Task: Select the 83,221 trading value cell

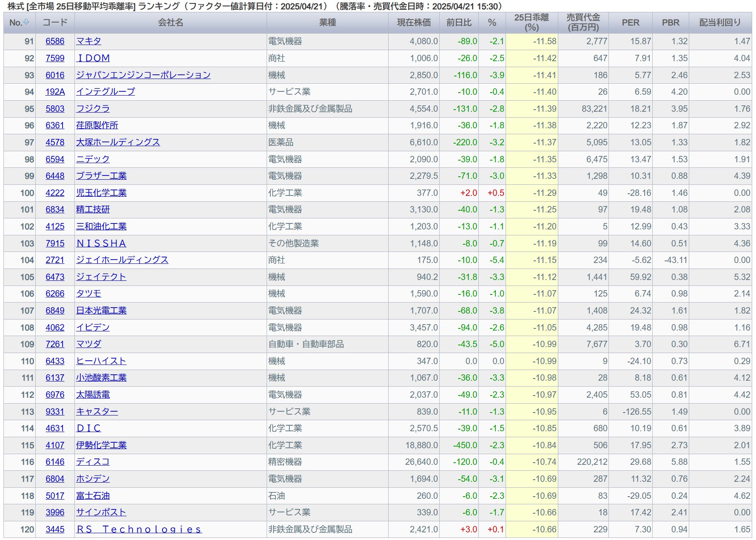Action: [x=583, y=109]
